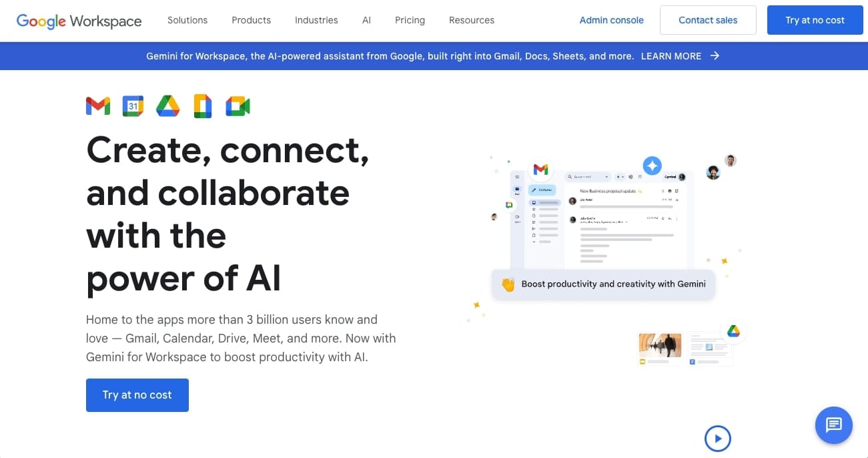Screen dimensions: 868x458
Task: Click the Gemini sparkle icon in illustration
Action: [x=652, y=166]
